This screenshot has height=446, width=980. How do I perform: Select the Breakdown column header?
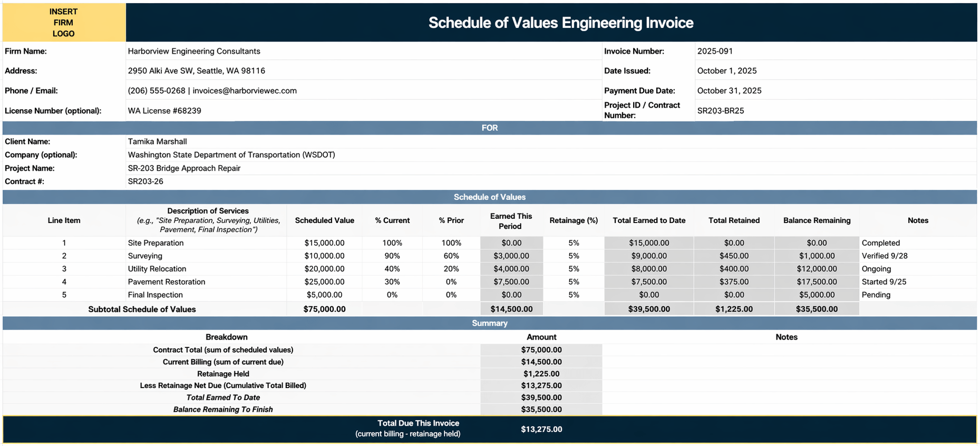click(x=226, y=337)
